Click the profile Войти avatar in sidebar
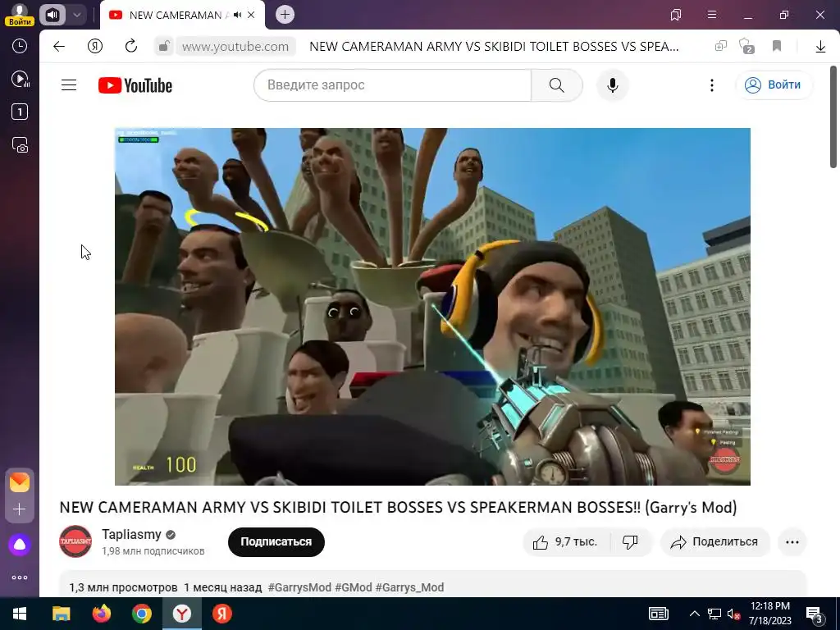Viewport: 840px width, 630px height. [x=20, y=14]
